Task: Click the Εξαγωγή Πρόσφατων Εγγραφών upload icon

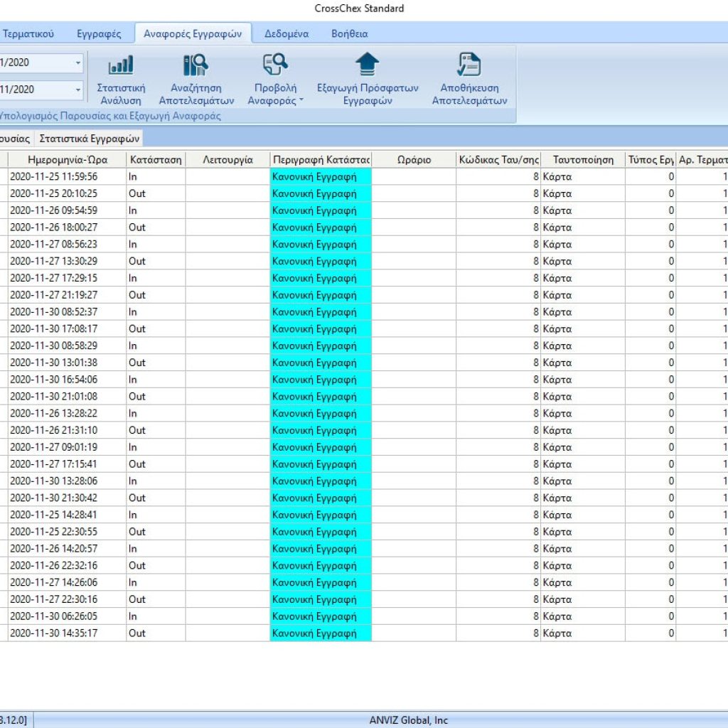Action: [368, 64]
